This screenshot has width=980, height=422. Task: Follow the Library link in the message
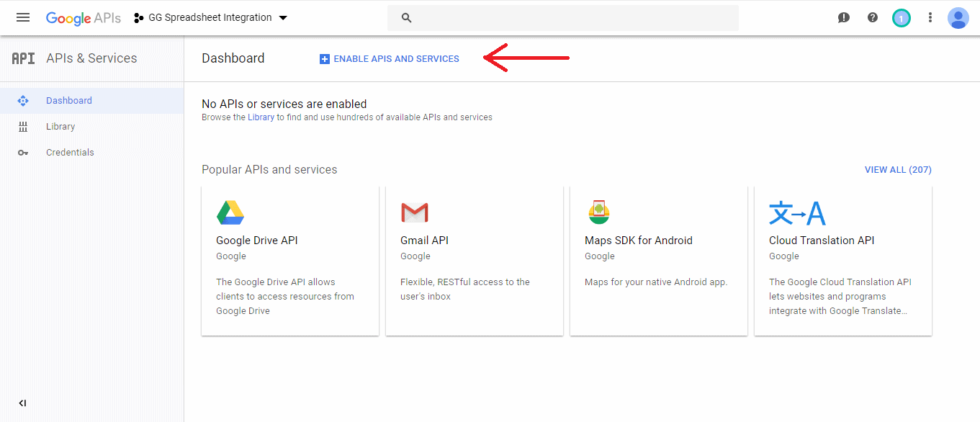click(261, 117)
